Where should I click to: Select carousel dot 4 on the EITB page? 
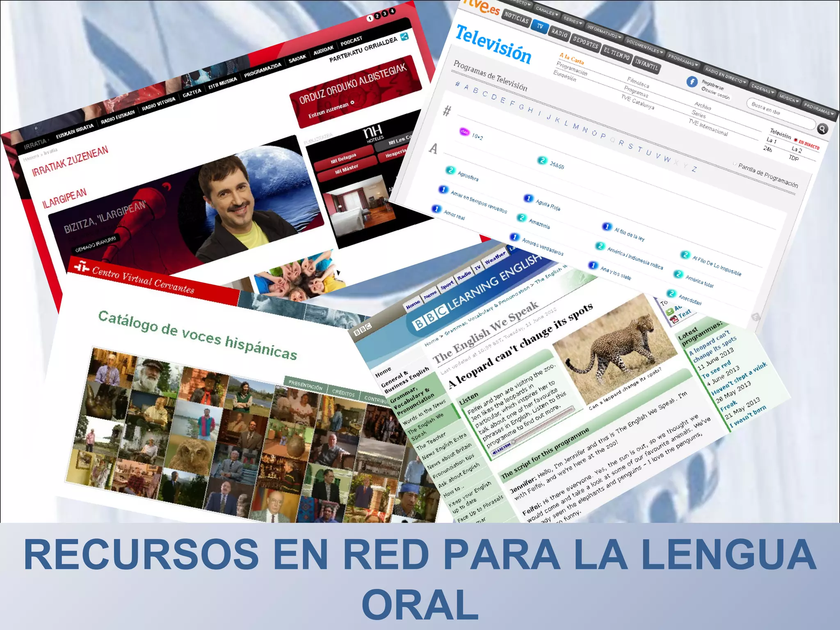[393, 11]
